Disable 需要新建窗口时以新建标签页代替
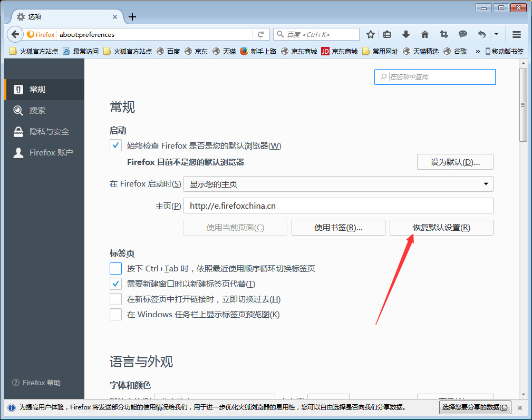The height and width of the screenshot is (420, 532). coord(115,284)
